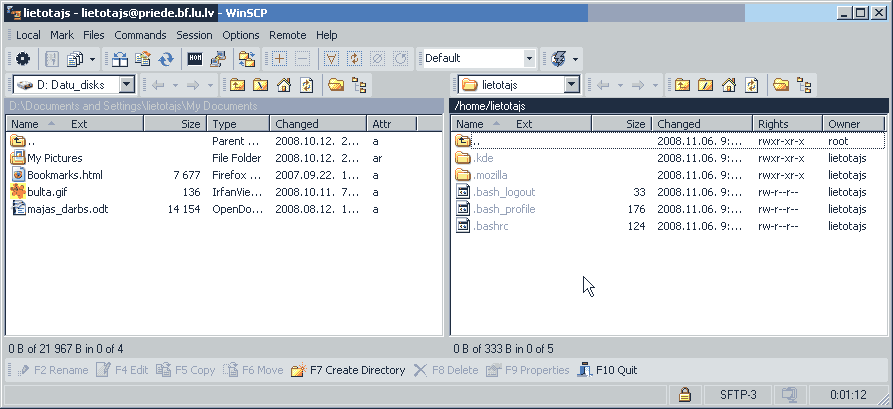This screenshot has height=409, width=893.
Task: Go to remote parent directory icon
Action: click(x=682, y=85)
